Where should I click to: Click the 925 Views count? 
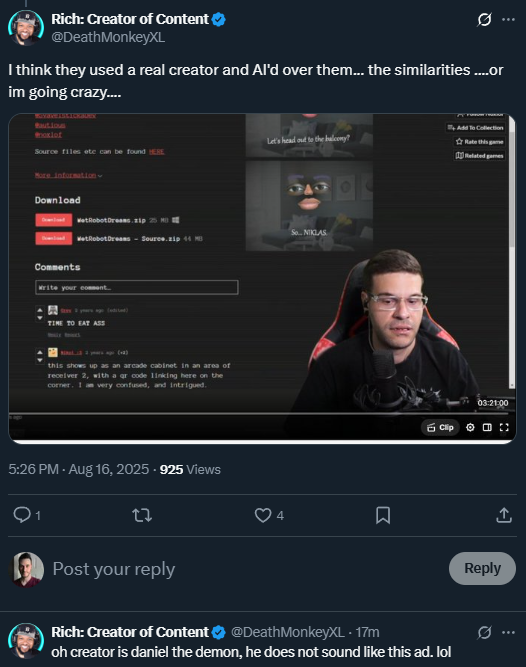(190, 469)
